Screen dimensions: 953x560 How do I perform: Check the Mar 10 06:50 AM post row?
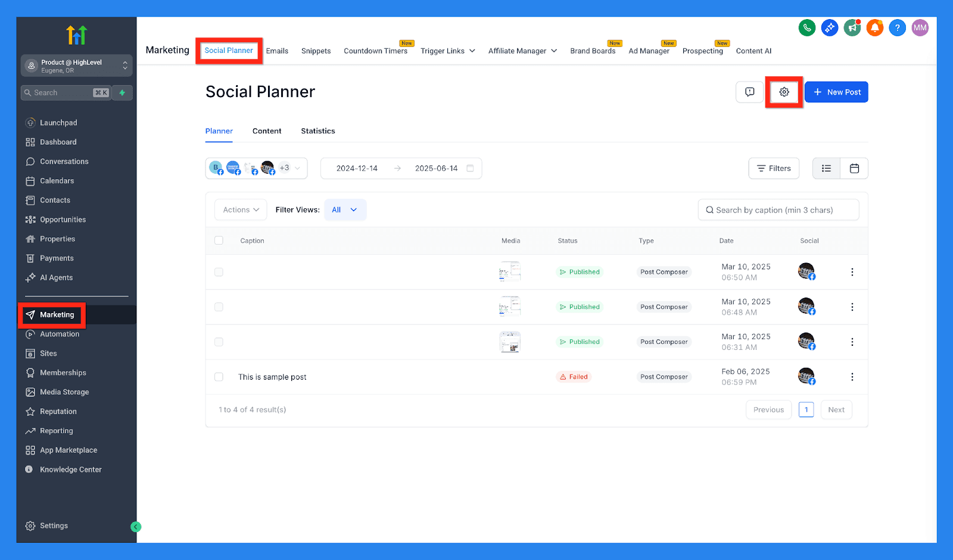[219, 272]
